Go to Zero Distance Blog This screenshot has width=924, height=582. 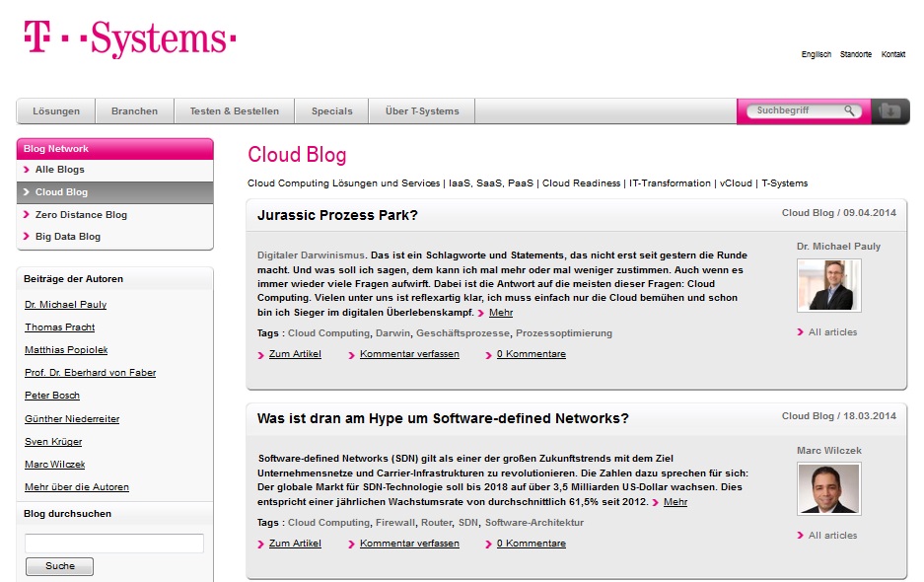pyautogui.click(x=81, y=215)
